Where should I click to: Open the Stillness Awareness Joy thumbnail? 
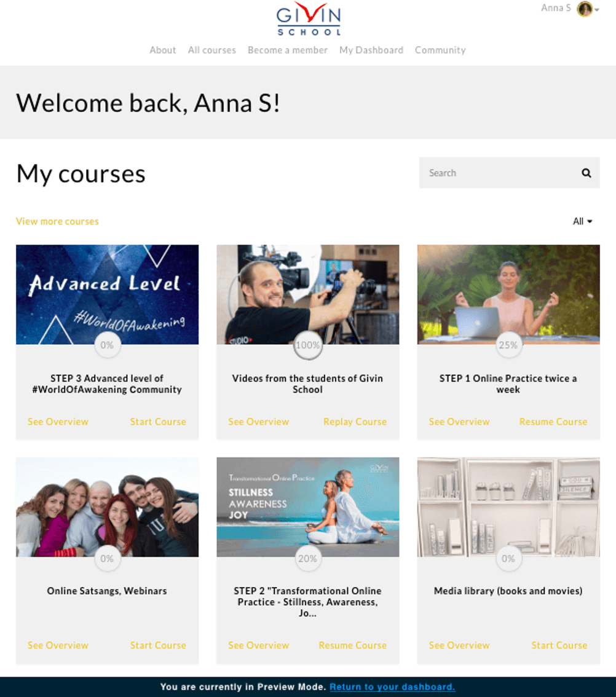(308, 506)
